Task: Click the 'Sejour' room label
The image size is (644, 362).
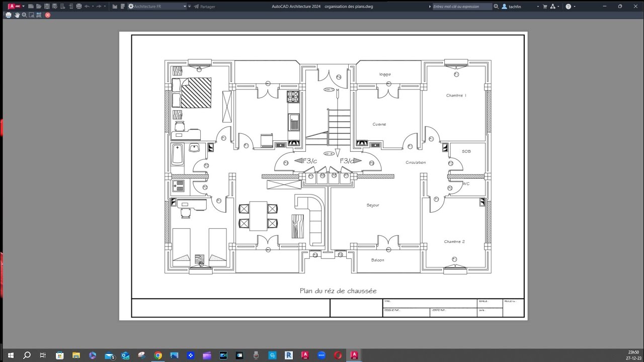Action: pos(373,205)
